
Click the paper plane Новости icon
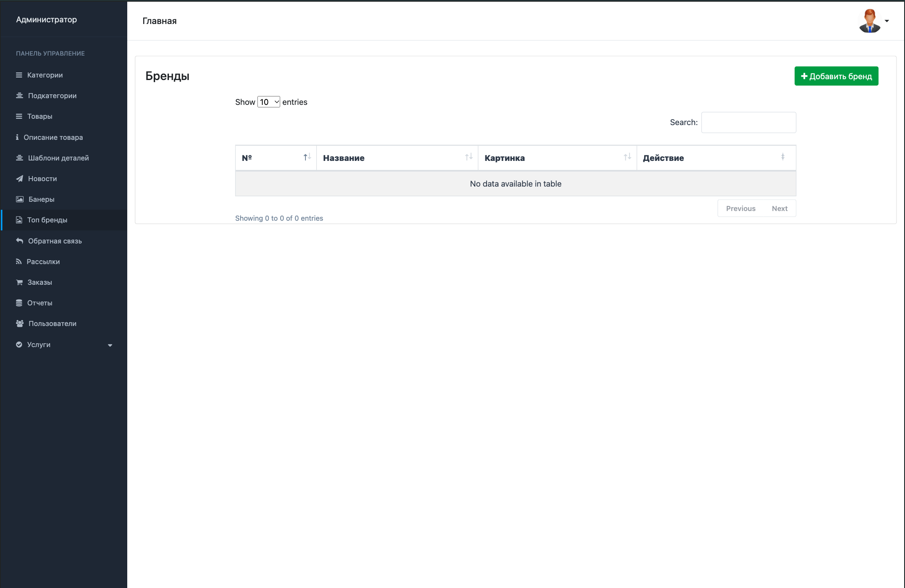(x=19, y=179)
